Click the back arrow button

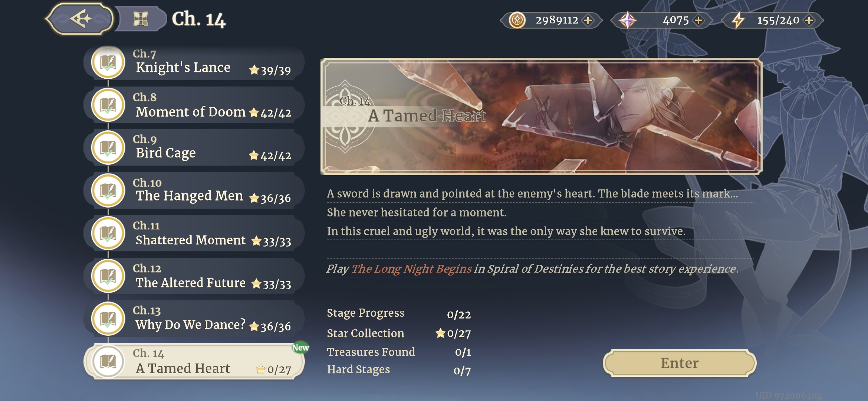click(80, 19)
